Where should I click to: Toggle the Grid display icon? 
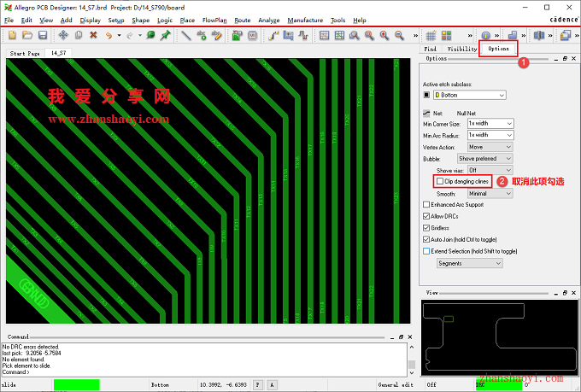pyautogui.click(x=431, y=35)
